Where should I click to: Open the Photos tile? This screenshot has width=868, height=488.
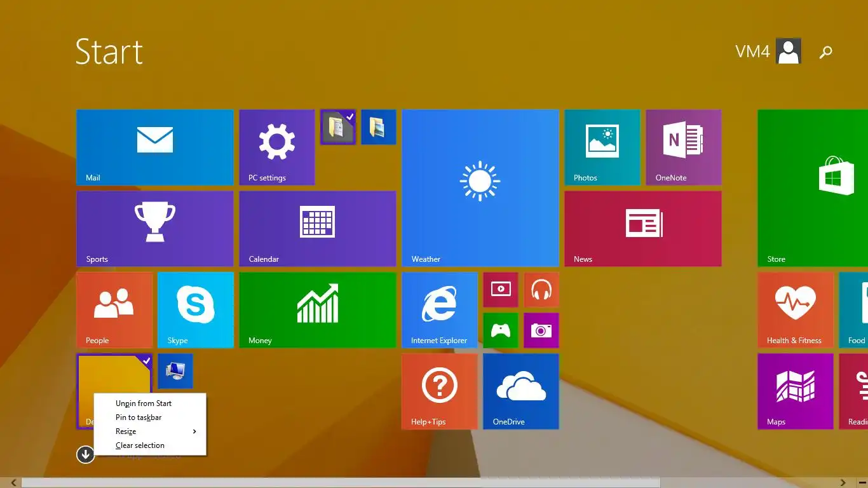602,147
